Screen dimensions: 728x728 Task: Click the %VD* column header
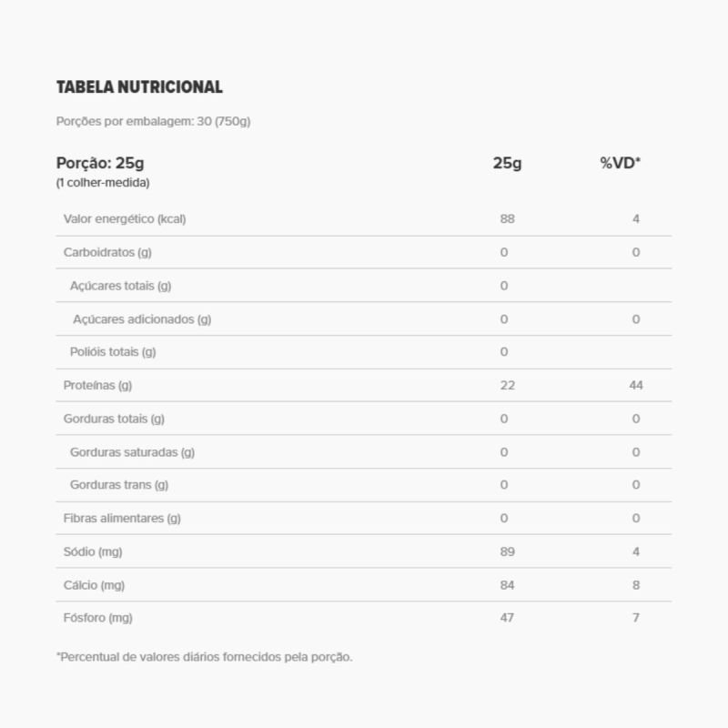coord(621,163)
